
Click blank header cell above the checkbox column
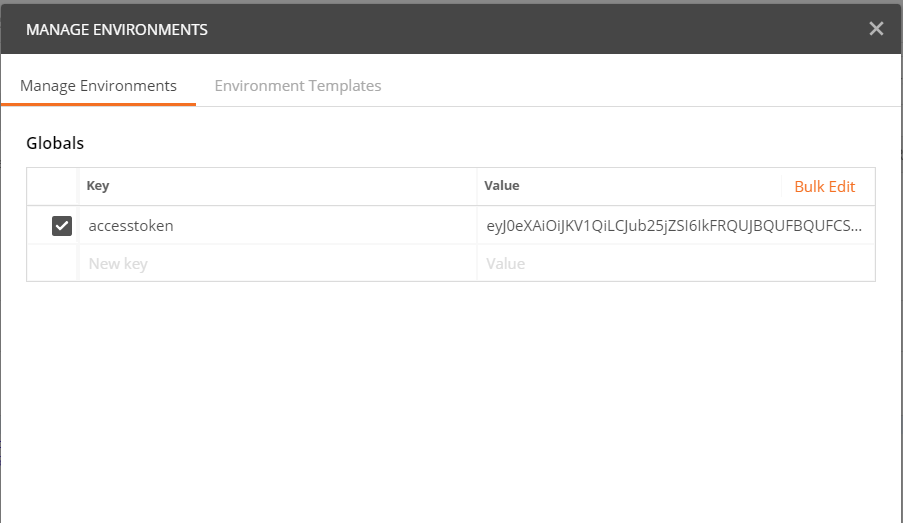coord(53,187)
